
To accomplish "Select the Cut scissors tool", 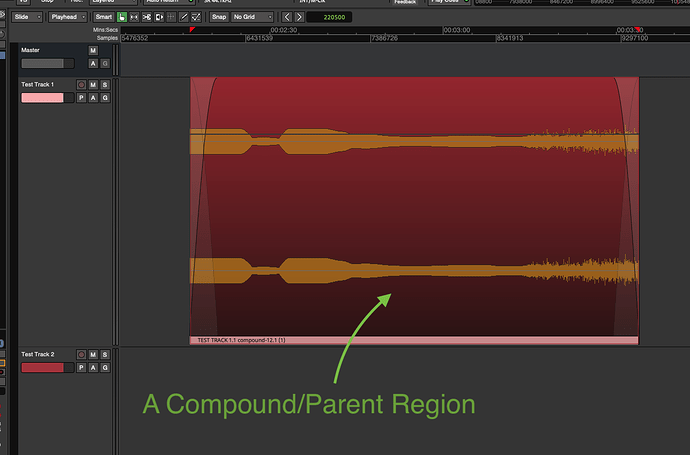I will [x=148, y=17].
